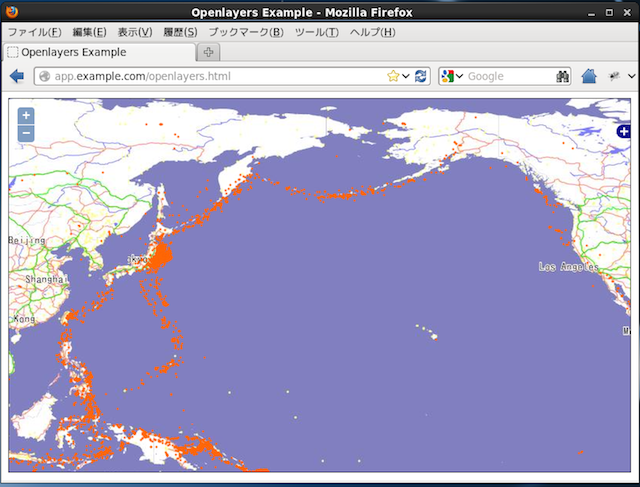Open the ファイル (File) menu
The image size is (640, 487).
pos(34,32)
